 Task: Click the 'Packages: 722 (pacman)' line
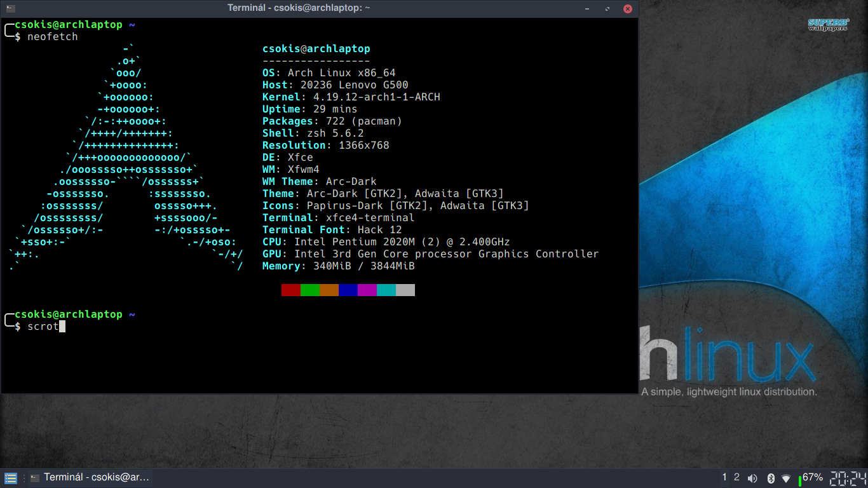332,121
